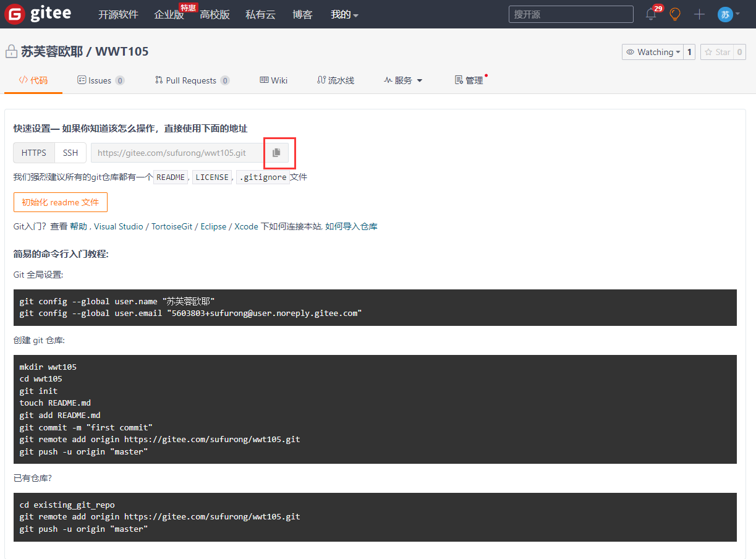This screenshot has height=559, width=756.
Task: Click the private repository lock icon
Action: coord(11,52)
